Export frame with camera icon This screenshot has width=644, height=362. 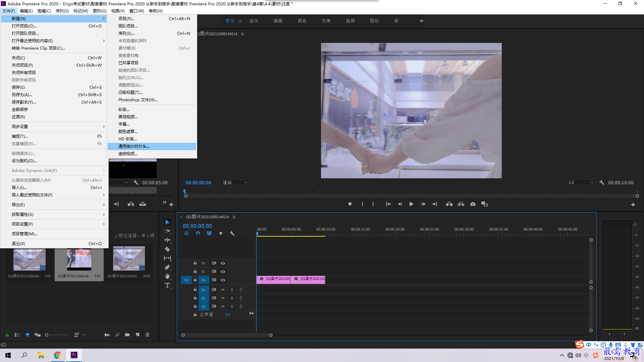tap(473, 204)
